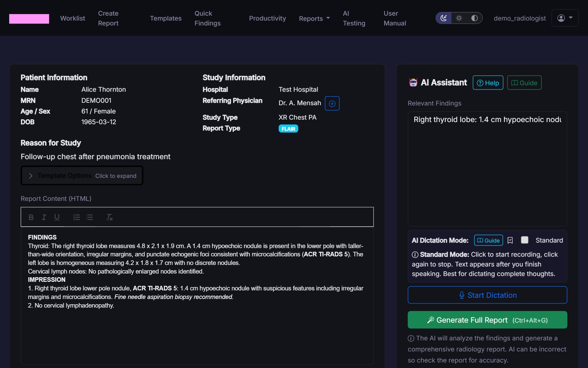This screenshot has height=368, width=588.
Task: Click patient name Alice Thornton
Action: click(104, 90)
